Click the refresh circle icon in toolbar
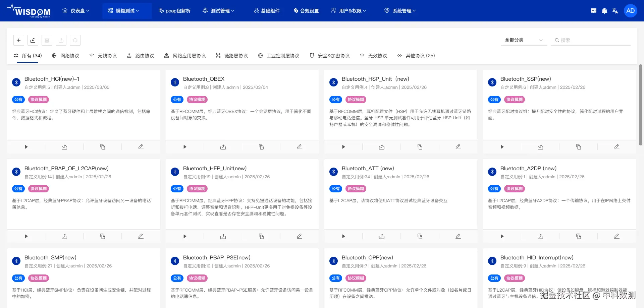This screenshot has height=308, width=644. coord(75,40)
